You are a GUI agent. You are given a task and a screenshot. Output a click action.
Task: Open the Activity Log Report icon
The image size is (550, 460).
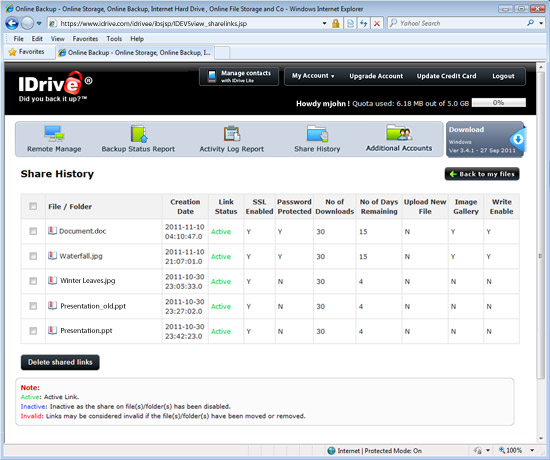click(x=232, y=133)
